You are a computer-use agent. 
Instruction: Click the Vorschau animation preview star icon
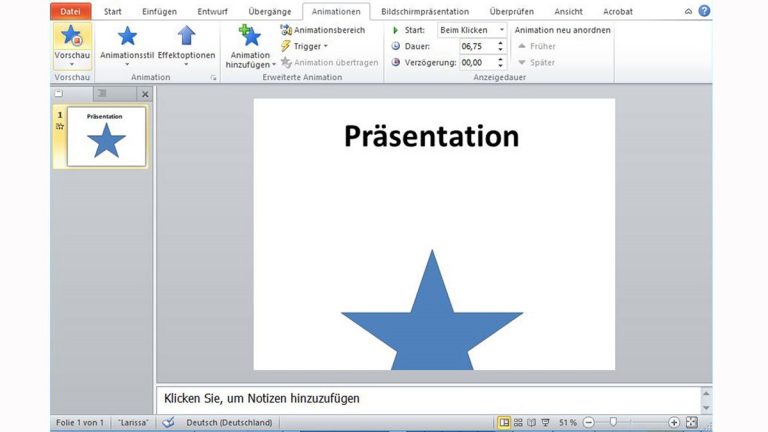click(x=71, y=37)
